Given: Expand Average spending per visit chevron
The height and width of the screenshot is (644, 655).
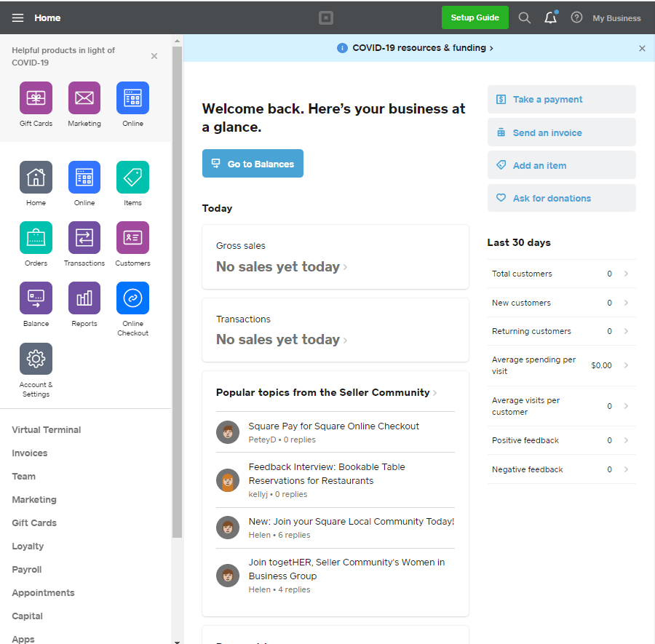Looking at the screenshot, I should pos(626,365).
